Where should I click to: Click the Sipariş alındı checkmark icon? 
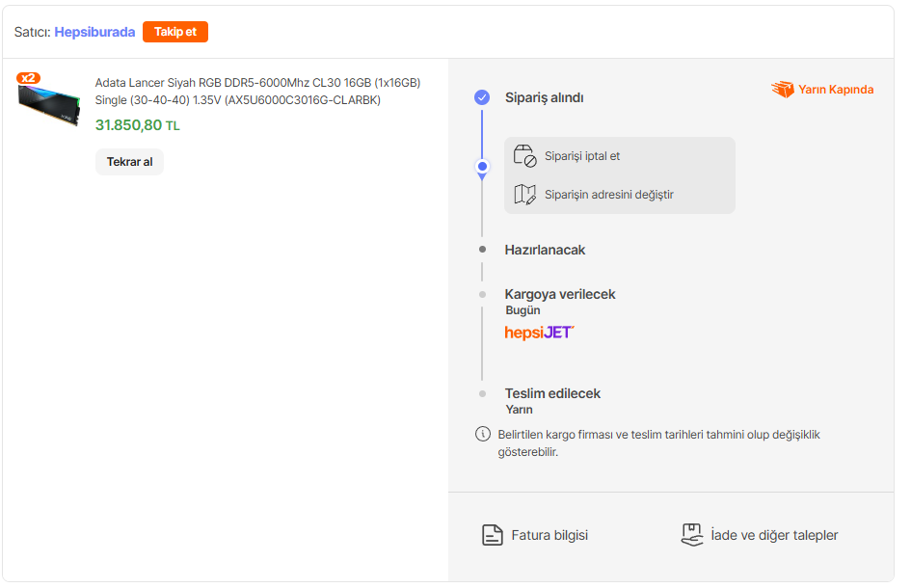click(x=482, y=97)
